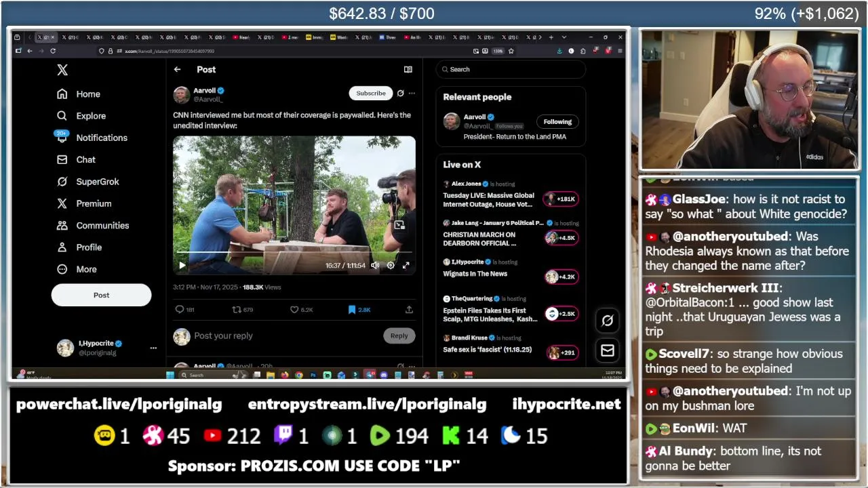Screen dimensions: 868x488
Task: Open post options three-dot menu
Action: click(x=412, y=94)
